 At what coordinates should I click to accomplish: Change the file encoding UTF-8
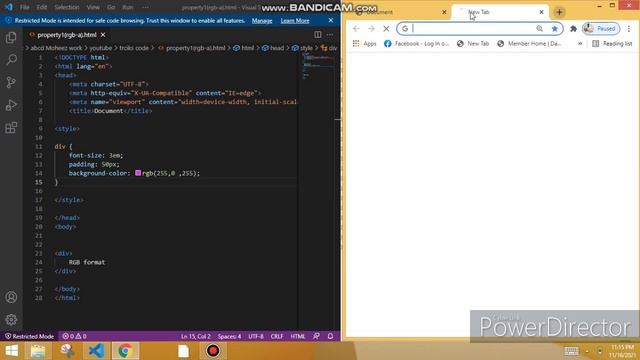256,336
